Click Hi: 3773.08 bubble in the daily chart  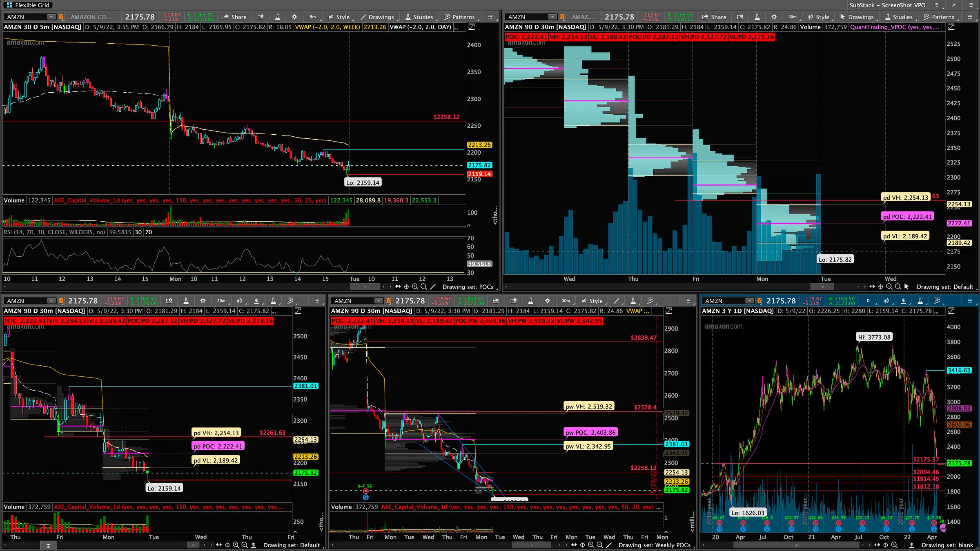pos(874,337)
